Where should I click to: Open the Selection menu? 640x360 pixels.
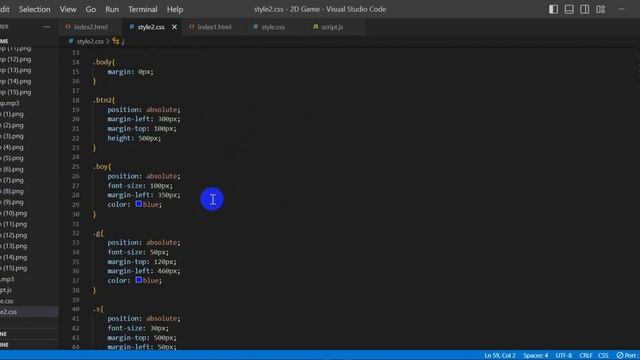[x=34, y=9]
